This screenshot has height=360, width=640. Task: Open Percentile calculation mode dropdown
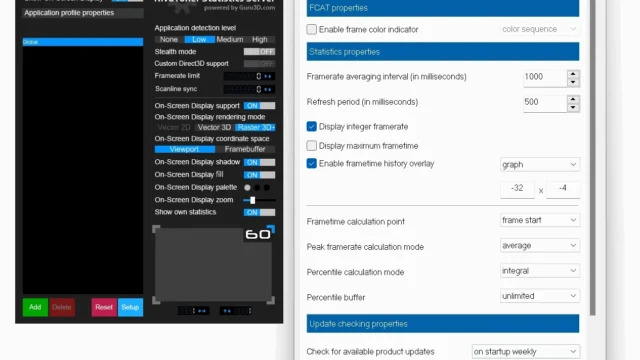[x=540, y=271]
